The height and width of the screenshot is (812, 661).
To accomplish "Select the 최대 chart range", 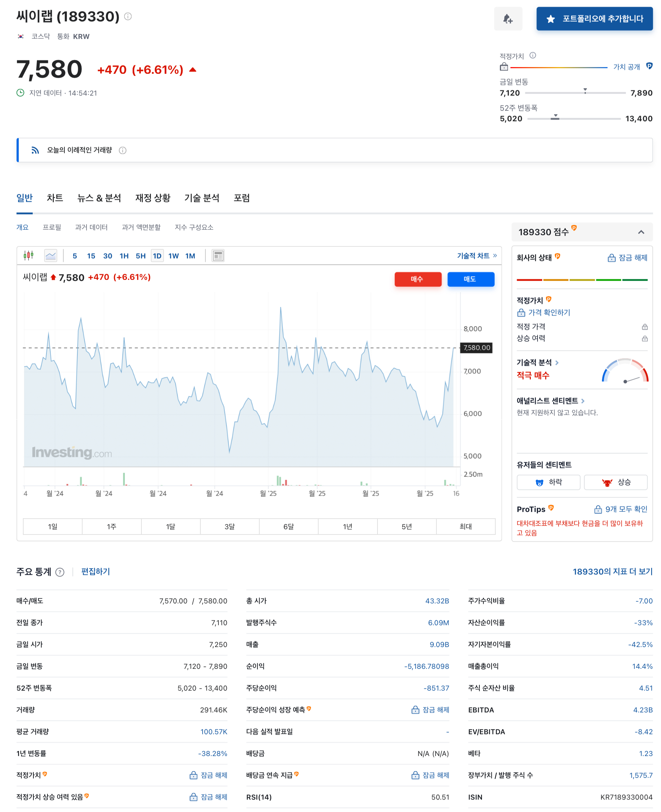I will coord(466,526).
